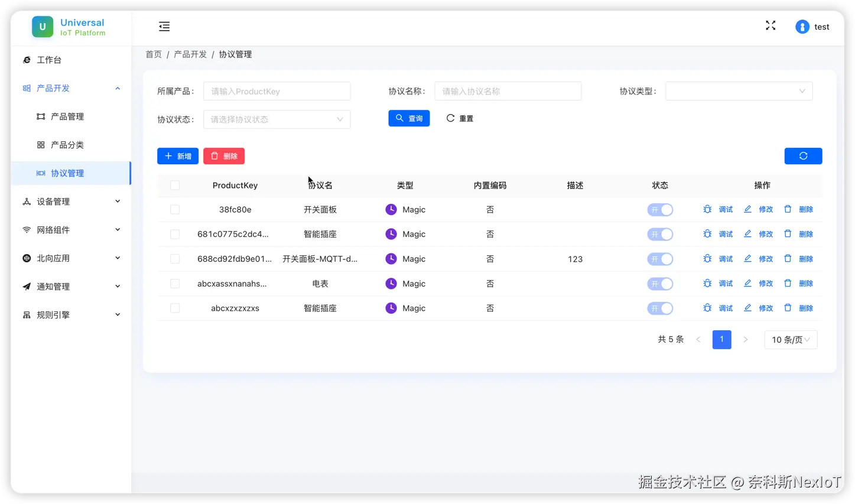Click the trash icon on abcxzxzxzxs row

pyautogui.click(x=788, y=307)
